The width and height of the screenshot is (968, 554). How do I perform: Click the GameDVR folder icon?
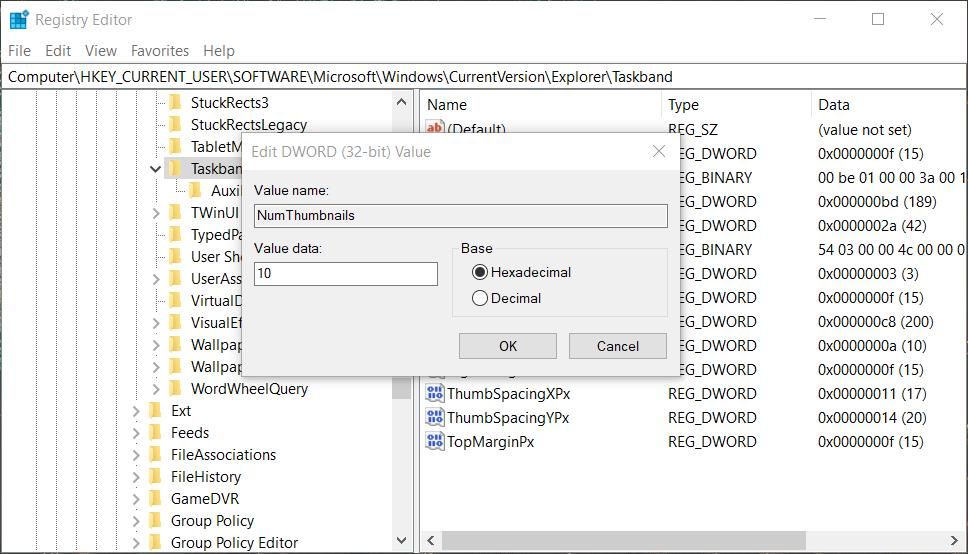[155, 498]
